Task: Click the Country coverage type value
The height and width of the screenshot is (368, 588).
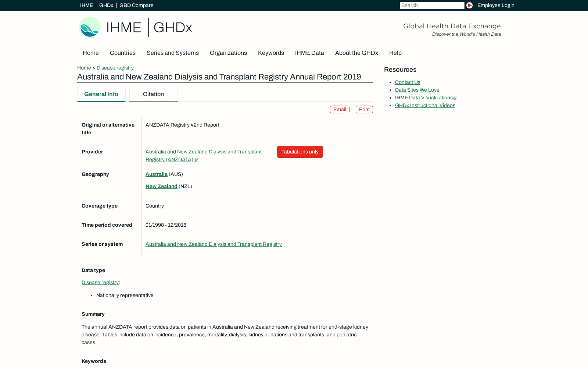Action: click(x=155, y=206)
